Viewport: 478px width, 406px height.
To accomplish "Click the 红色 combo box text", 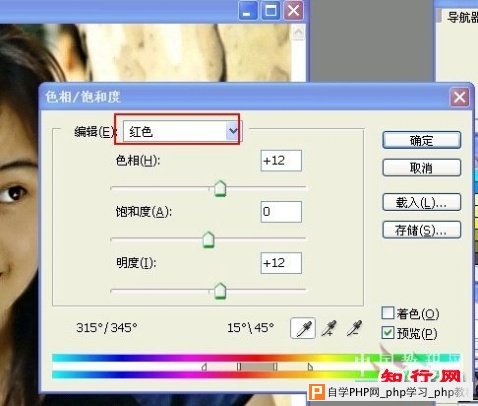I will (141, 132).
